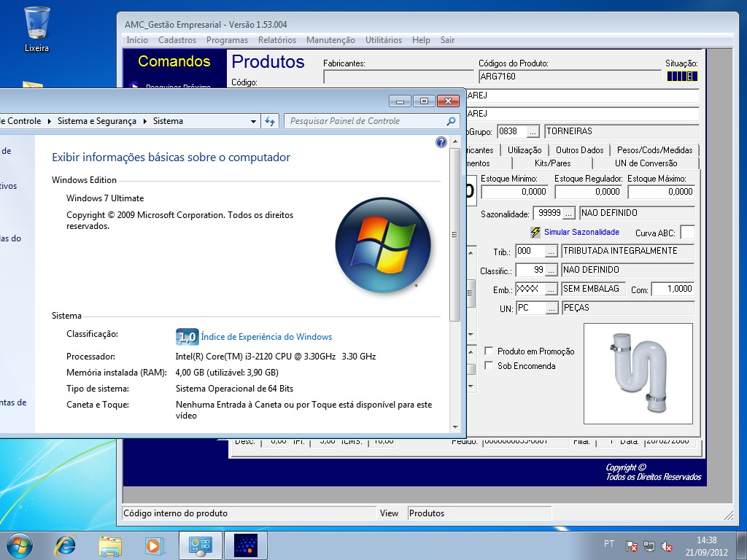Click the Sistema breadcrumb item

(168, 121)
